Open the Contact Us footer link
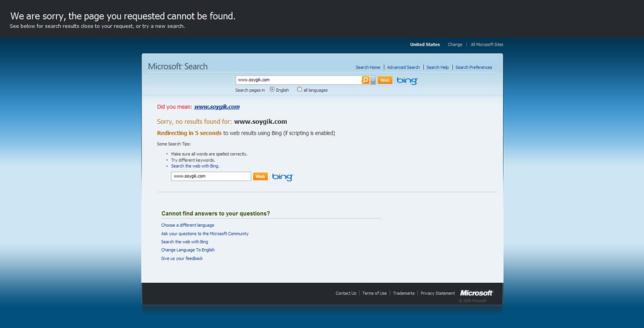644x328 pixels. (x=346, y=293)
